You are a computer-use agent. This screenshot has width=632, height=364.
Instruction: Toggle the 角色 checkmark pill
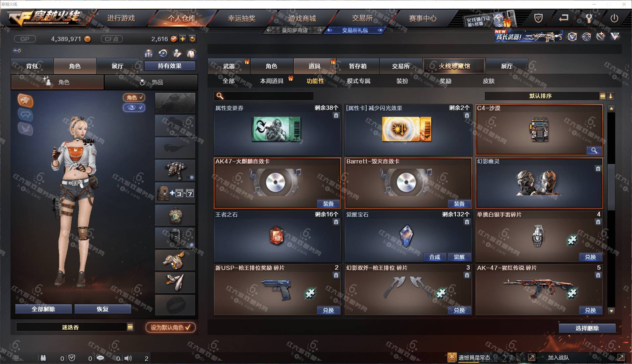134,97
